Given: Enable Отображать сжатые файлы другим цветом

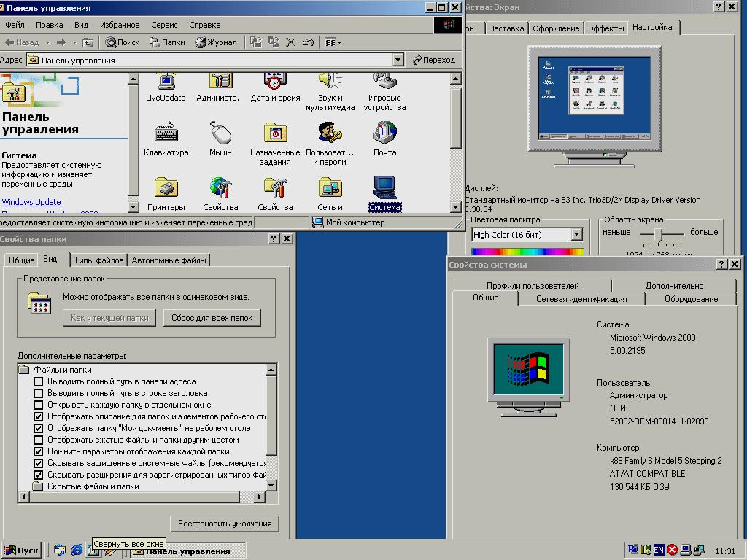Looking at the screenshot, I should (x=38, y=440).
